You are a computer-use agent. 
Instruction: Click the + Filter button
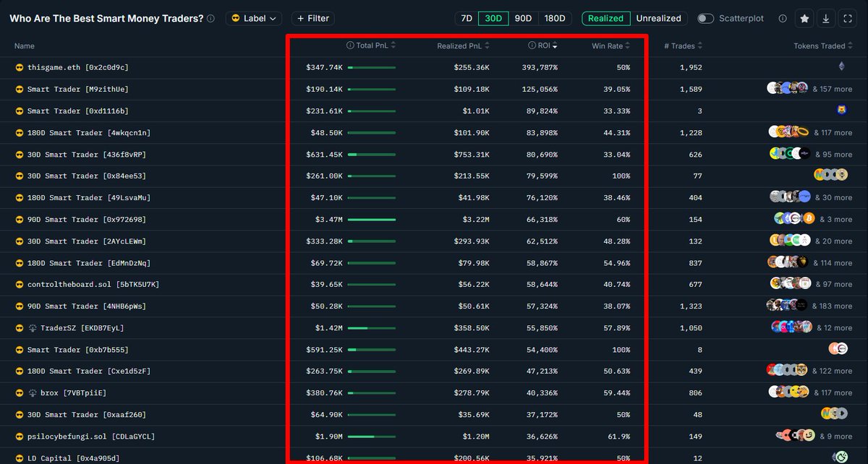[313, 19]
